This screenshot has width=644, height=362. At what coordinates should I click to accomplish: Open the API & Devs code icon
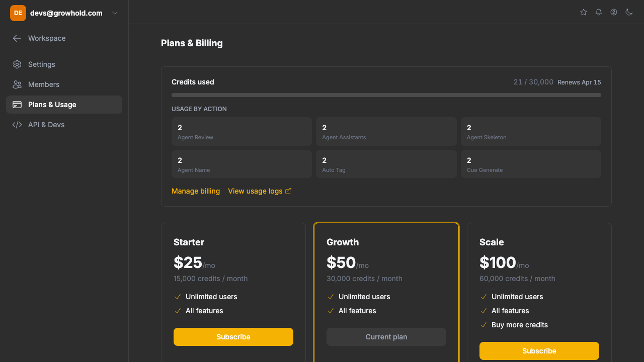click(17, 125)
